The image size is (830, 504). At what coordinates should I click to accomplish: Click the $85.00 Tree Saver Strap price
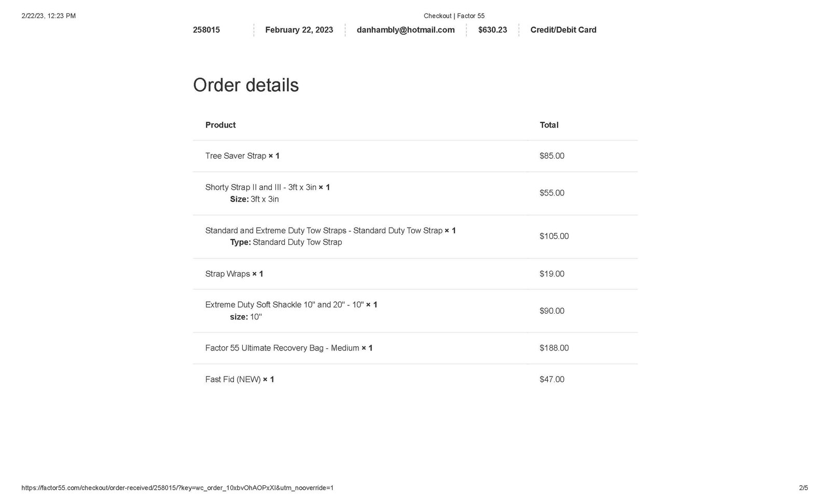552,156
